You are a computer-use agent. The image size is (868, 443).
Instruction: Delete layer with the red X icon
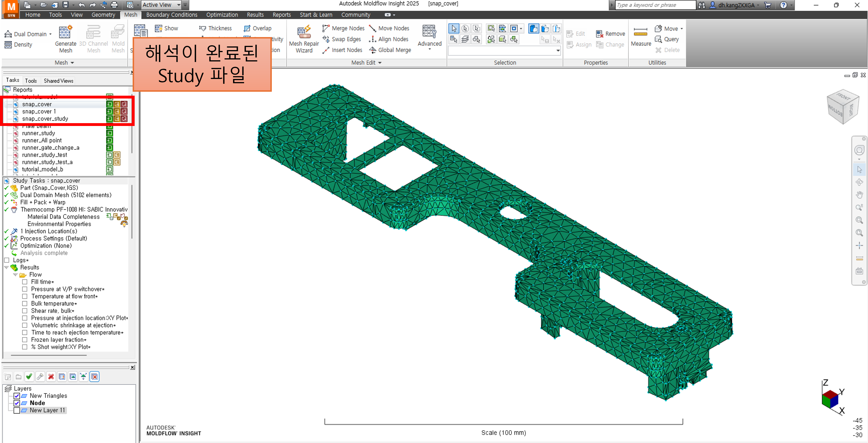[51, 376]
